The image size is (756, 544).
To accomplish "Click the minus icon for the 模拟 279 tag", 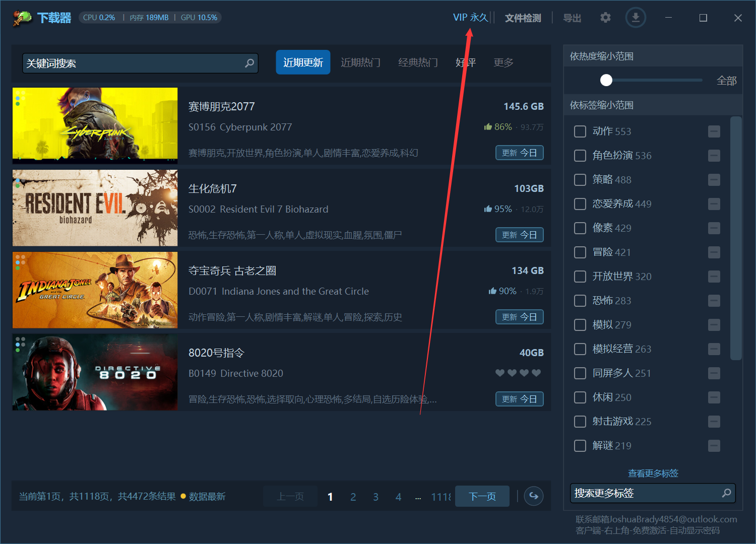I will point(714,325).
